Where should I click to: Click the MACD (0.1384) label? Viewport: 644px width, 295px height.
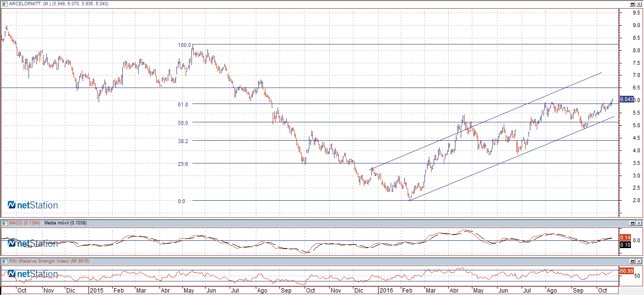pos(25,223)
